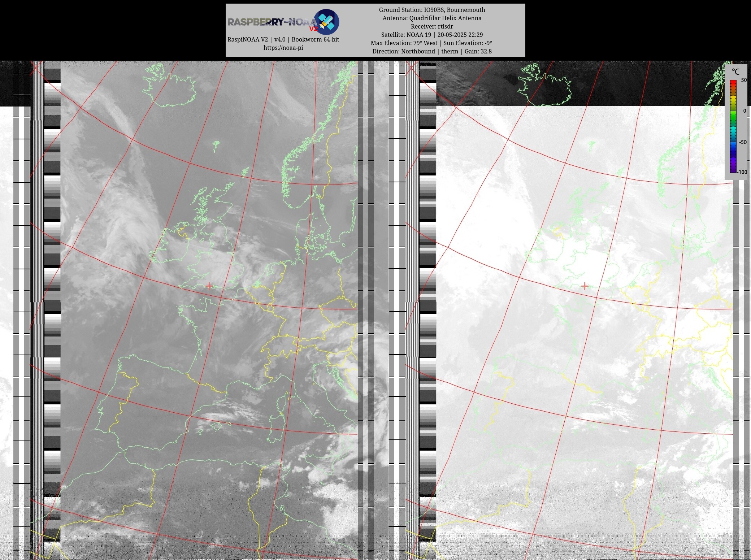The width and height of the screenshot is (751, 560).
Task: Click 'Satellite: NOAA 19 | 20-05-2025 22:29' line
Action: (x=432, y=35)
